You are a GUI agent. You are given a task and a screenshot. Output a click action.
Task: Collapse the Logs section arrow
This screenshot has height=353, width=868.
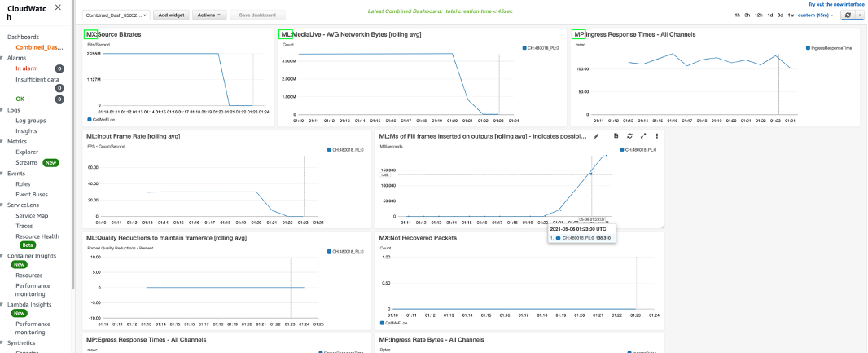click(2, 110)
